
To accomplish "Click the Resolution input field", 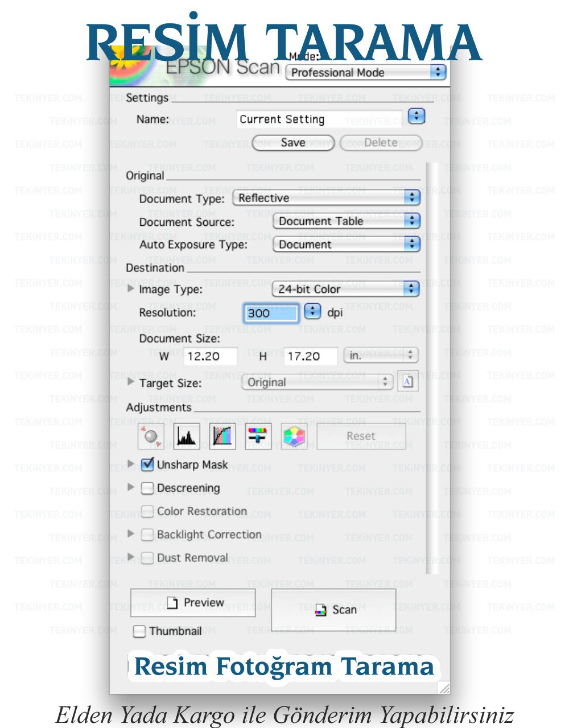I will (x=271, y=313).
